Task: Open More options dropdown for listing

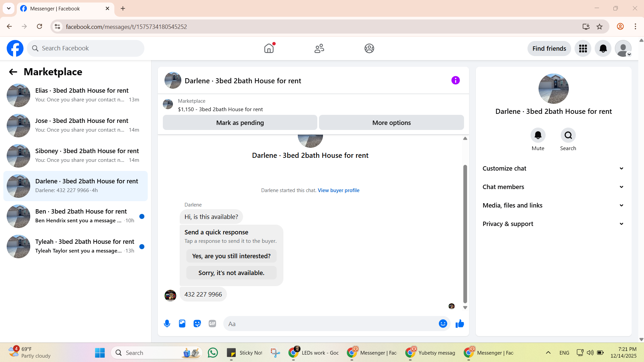Action: pyautogui.click(x=392, y=123)
